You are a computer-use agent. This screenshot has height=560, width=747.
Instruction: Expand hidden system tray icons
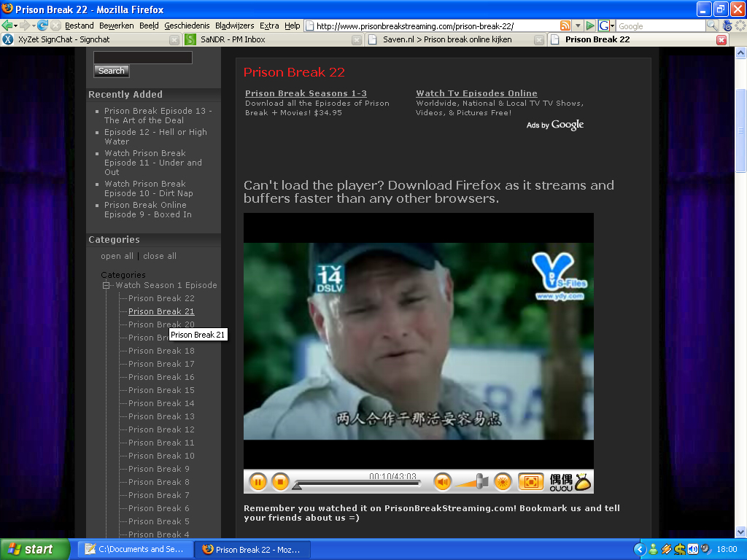[640, 550]
